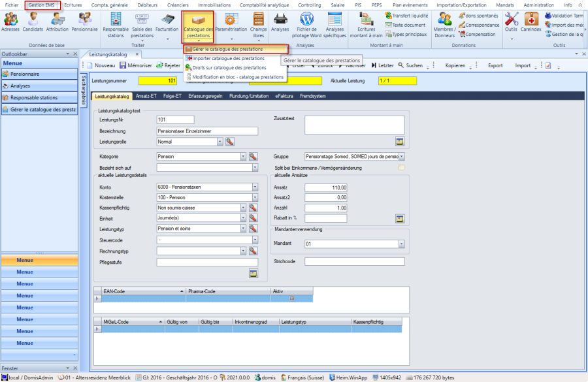Click the Export button

click(x=495, y=65)
